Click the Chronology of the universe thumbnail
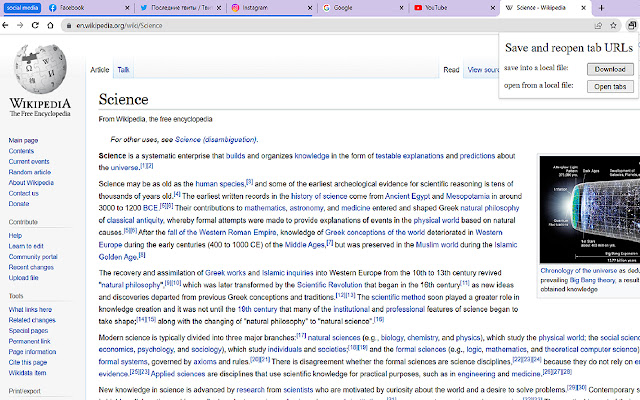This screenshot has height=400, width=640. 588,210
